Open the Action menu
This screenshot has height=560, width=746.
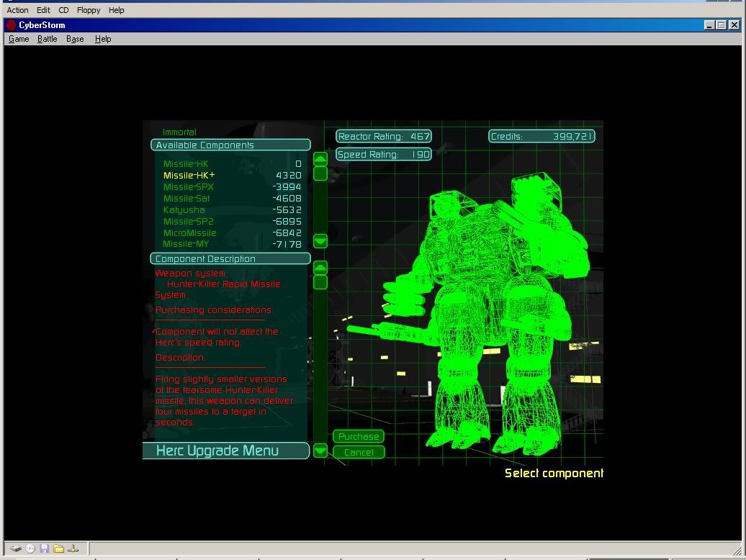click(17, 10)
